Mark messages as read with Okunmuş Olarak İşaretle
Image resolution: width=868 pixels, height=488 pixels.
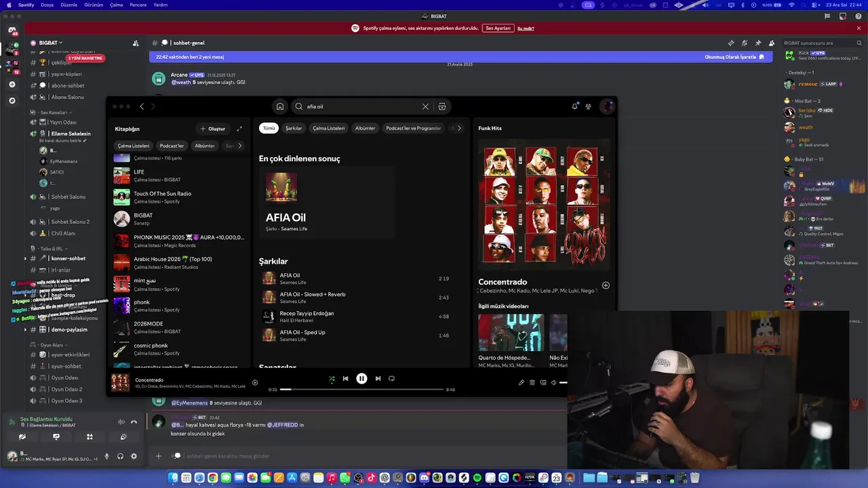tap(734, 57)
